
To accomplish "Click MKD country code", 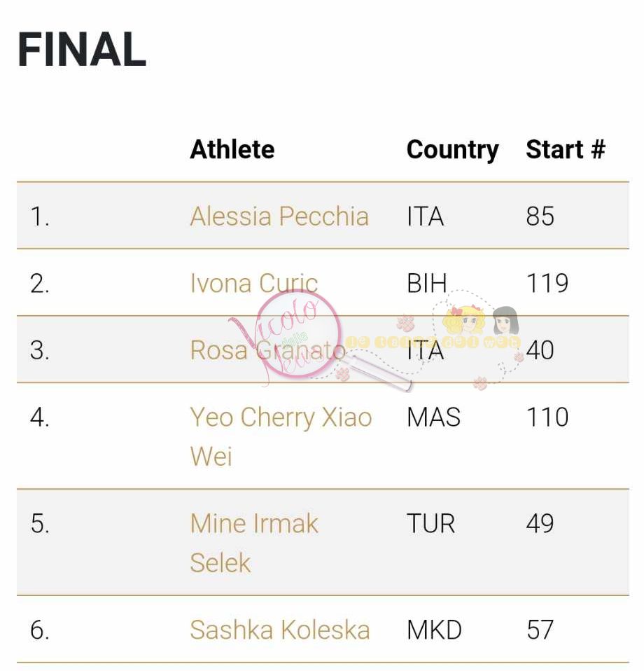I will click(x=434, y=630).
